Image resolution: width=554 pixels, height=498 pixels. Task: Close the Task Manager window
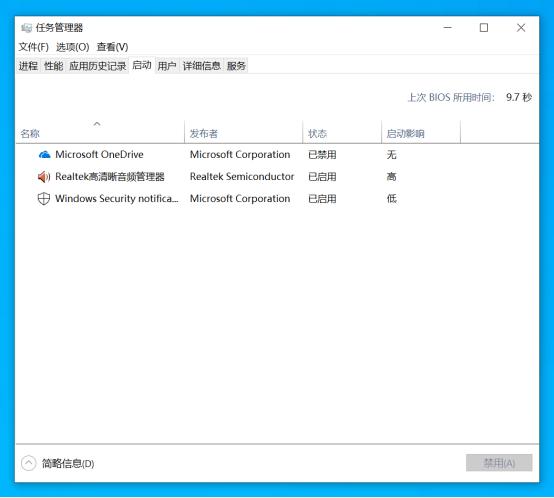(521, 28)
